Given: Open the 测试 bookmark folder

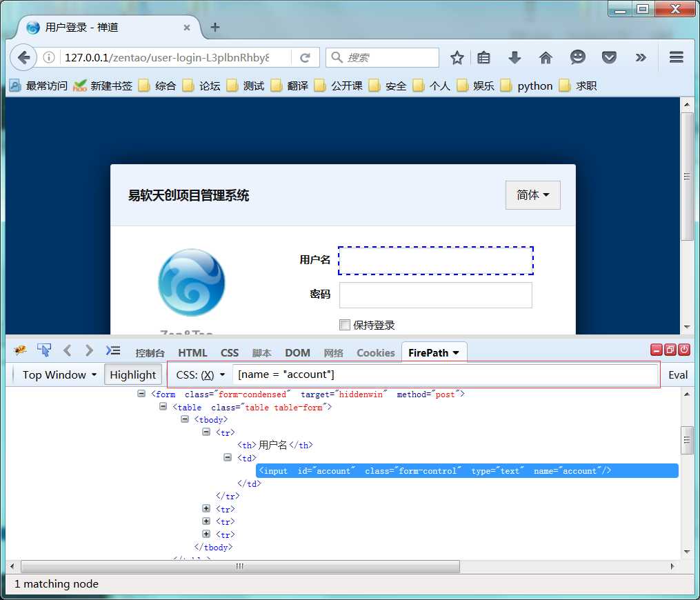Looking at the screenshot, I should (x=246, y=86).
